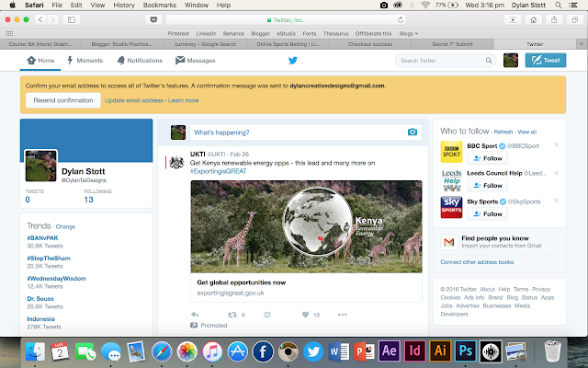
Task: Open Connect other address books link
Action: click(477, 262)
